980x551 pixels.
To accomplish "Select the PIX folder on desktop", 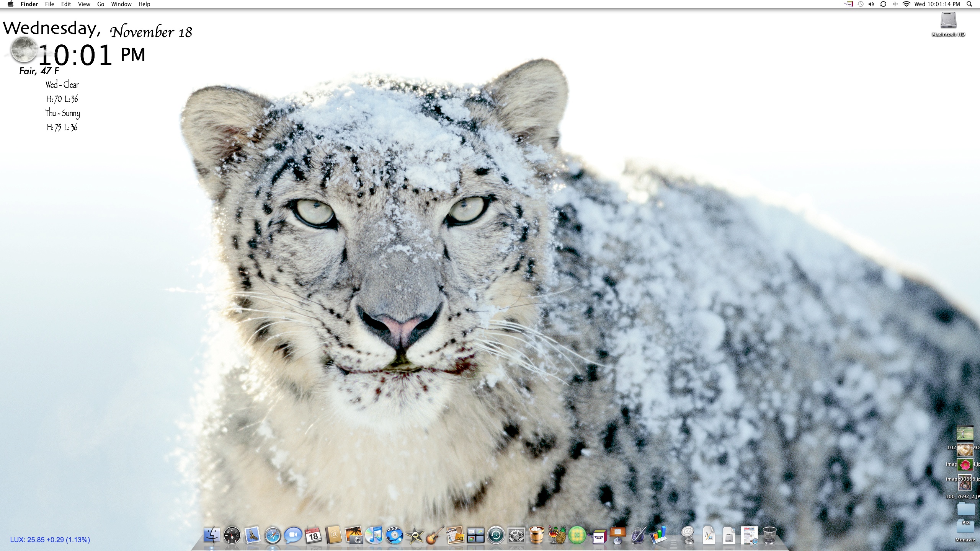I will point(965,509).
